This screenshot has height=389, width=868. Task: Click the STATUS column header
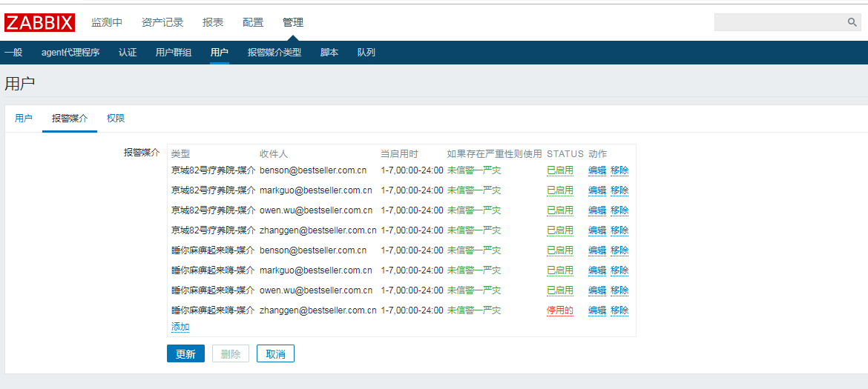565,153
